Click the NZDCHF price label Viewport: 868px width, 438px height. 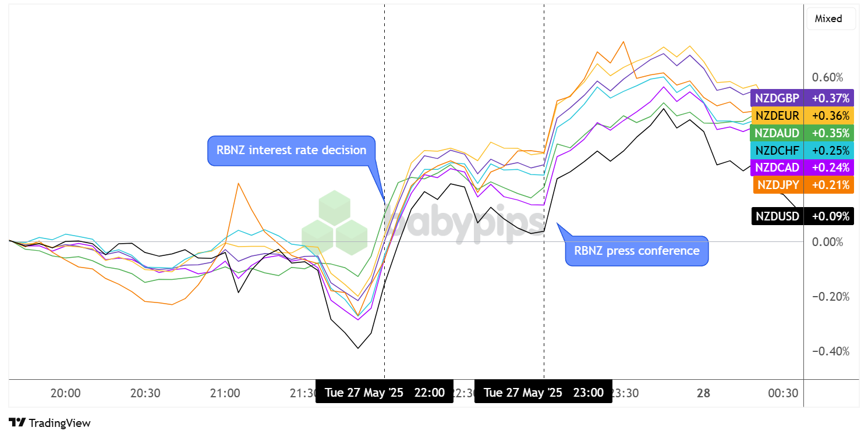coord(802,150)
